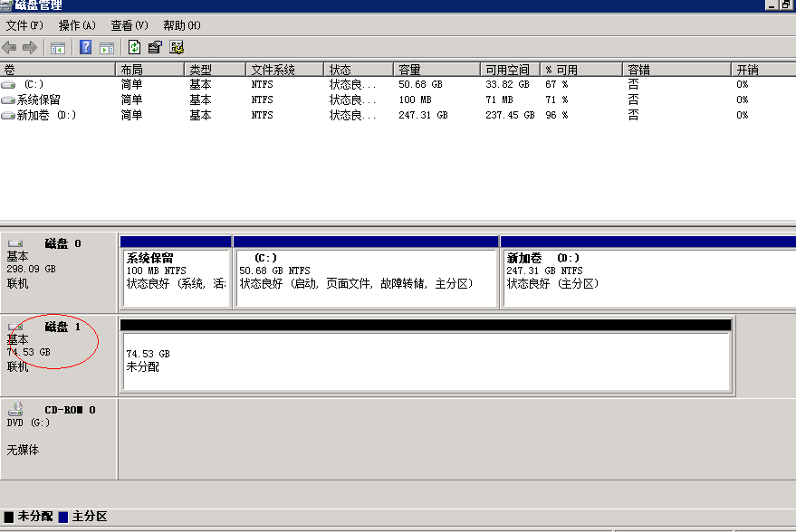
Task: Select the (C:) volume row
Action: [x=398, y=85]
